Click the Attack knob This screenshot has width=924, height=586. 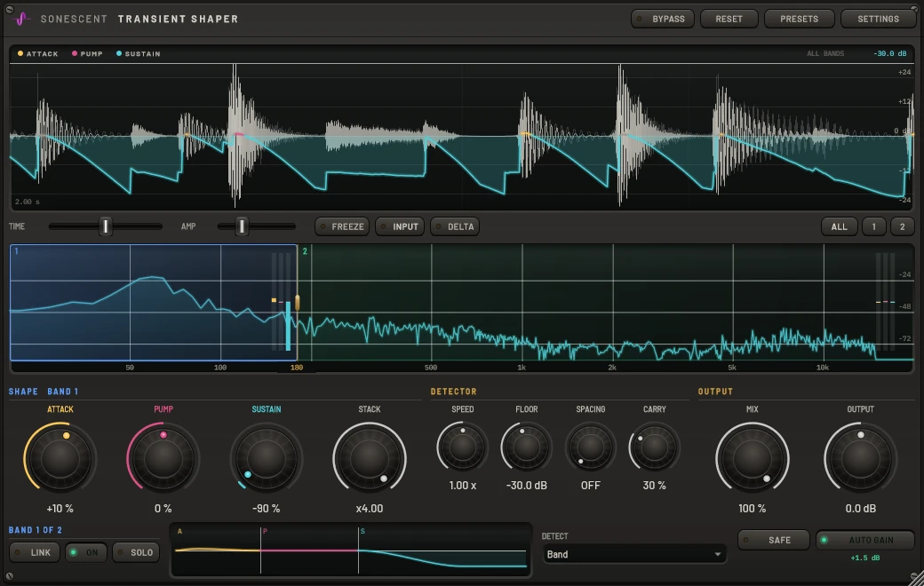pos(60,458)
